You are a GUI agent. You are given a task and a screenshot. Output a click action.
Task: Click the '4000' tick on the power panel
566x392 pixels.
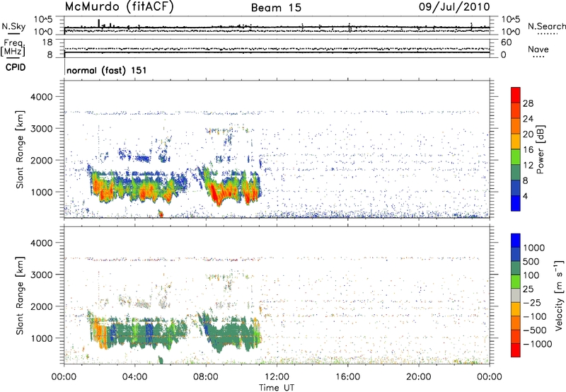(42, 97)
